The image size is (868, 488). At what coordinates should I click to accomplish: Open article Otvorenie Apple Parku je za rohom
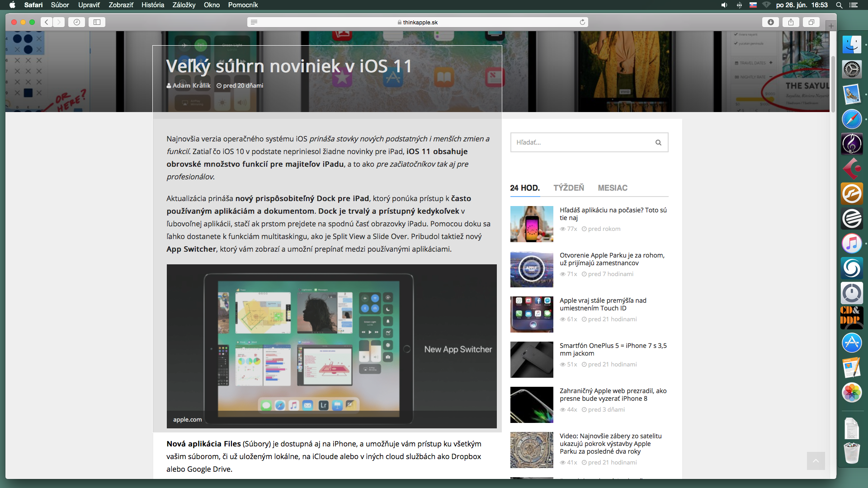pyautogui.click(x=612, y=259)
